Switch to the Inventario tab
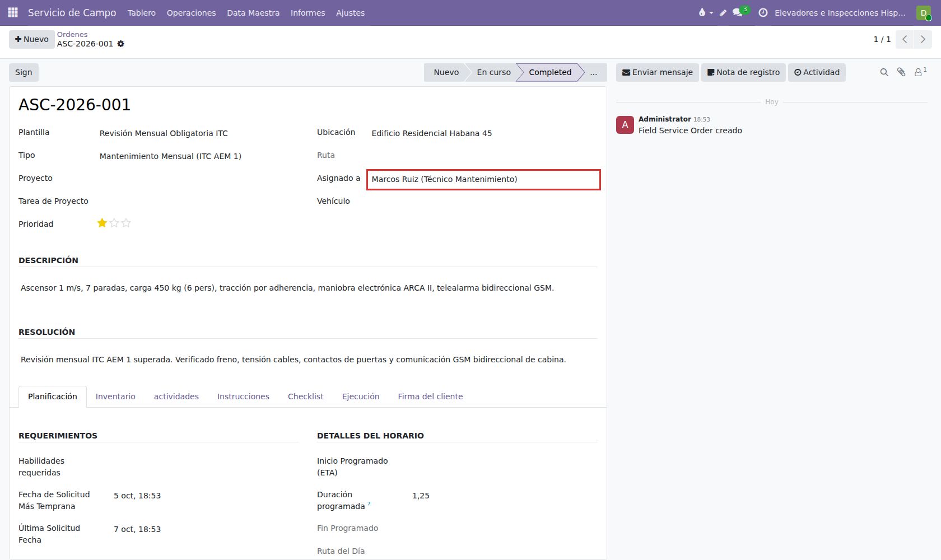Image resolution: width=941 pixels, height=560 pixels. (115, 396)
